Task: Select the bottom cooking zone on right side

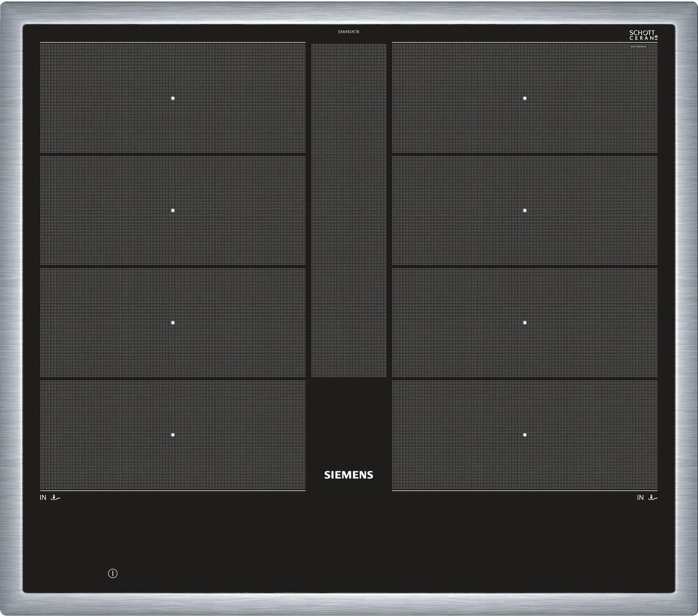Action: [525, 435]
